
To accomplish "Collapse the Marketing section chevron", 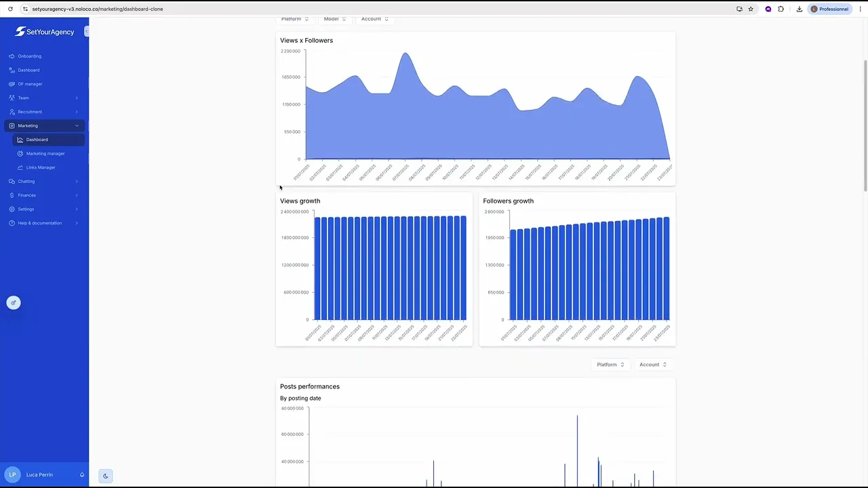I will pyautogui.click(x=77, y=126).
